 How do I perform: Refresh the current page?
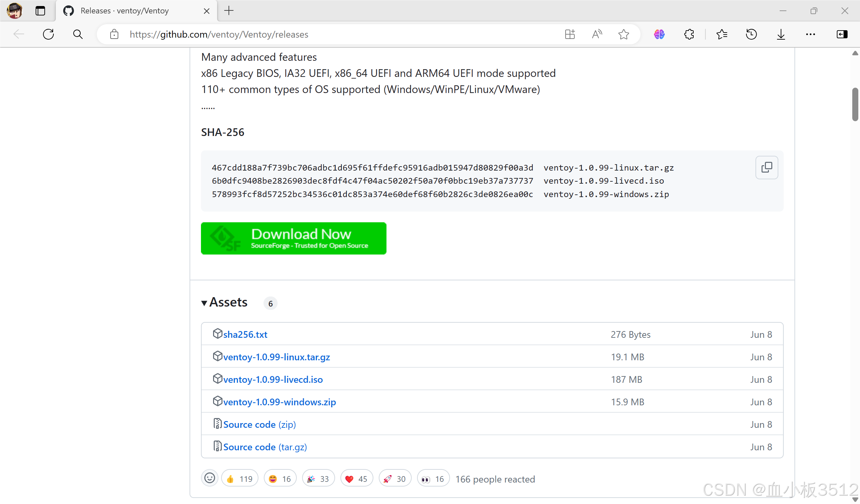(x=48, y=34)
